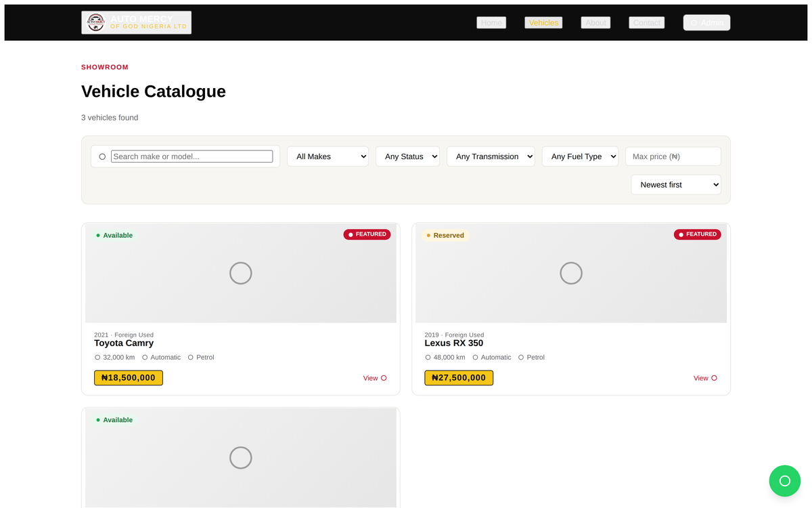Click the Toyota Camry image placeholder

coord(241,273)
